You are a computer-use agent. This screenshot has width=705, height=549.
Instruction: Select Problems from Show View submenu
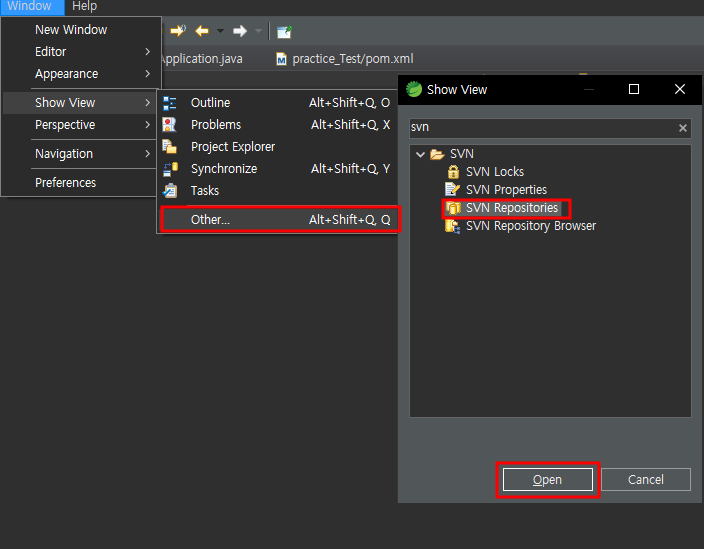tap(277, 125)
